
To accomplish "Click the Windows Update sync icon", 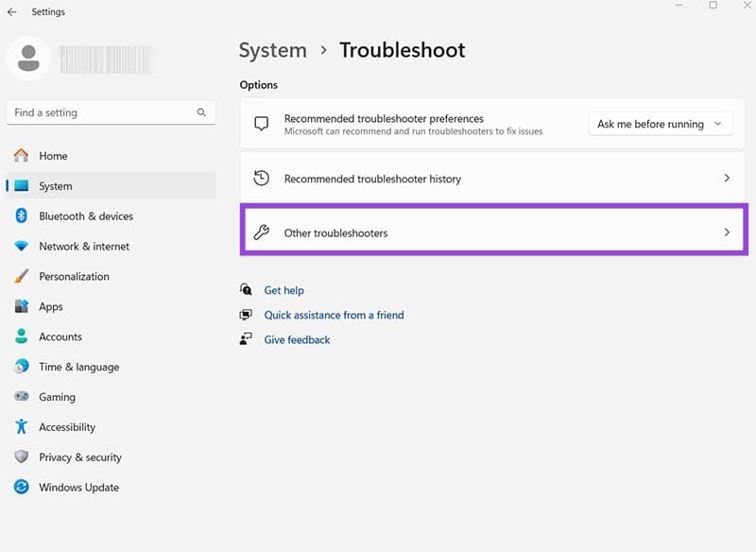I will 21,487.
